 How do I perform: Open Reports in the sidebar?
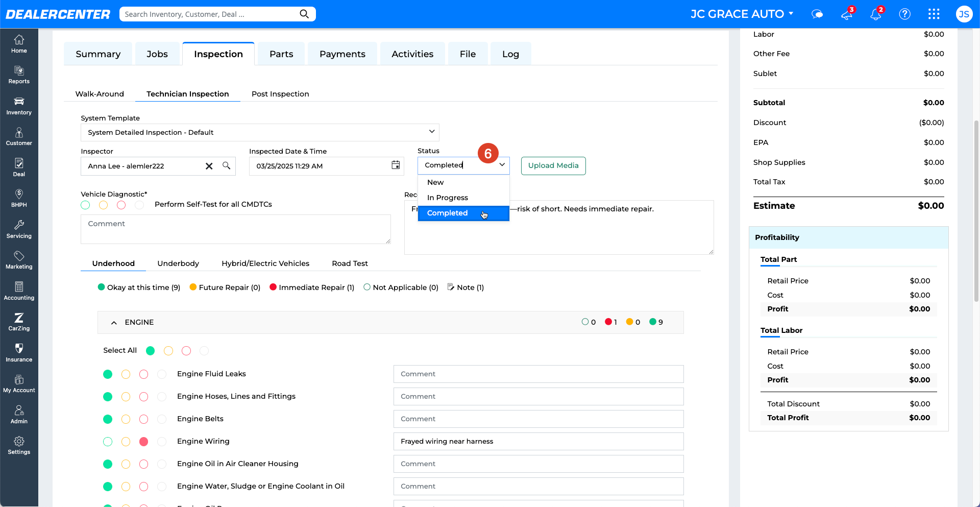19,75
